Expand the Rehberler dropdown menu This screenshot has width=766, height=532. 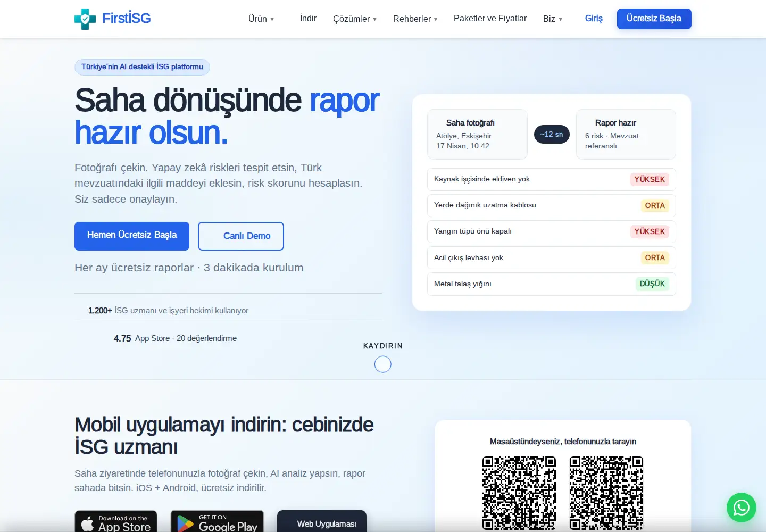coord(415,19)
